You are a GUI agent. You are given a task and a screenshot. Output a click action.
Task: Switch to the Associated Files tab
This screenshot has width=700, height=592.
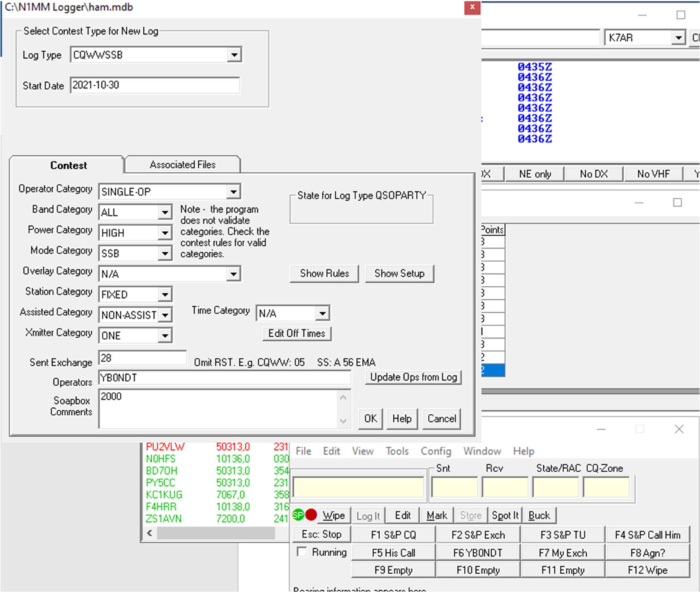pos(182,165)
